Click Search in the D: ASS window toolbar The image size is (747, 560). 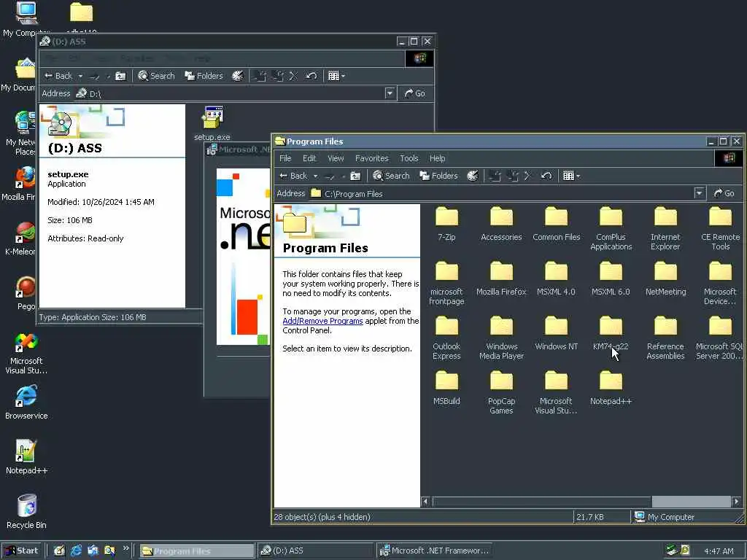pyautogui.click(x=156, y=76)
